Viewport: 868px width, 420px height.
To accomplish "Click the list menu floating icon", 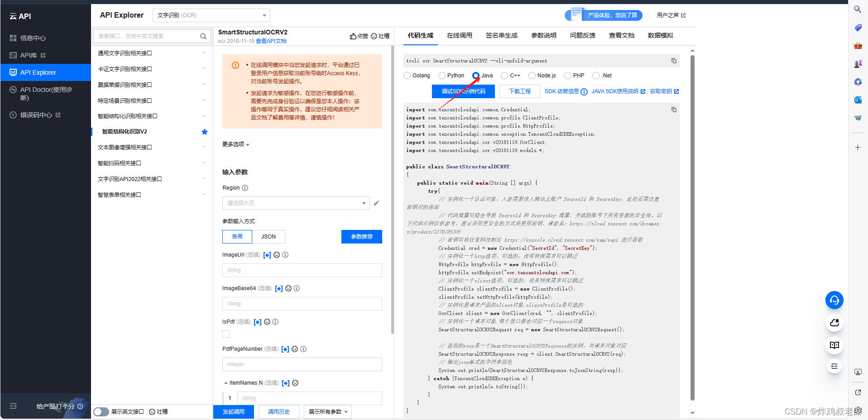I will click(834, 366).
